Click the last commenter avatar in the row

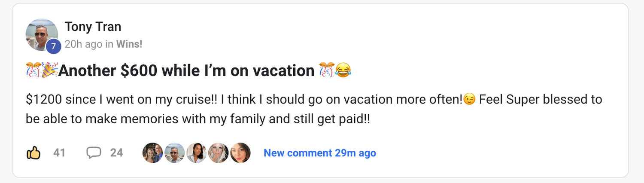[x=240, y=153]
